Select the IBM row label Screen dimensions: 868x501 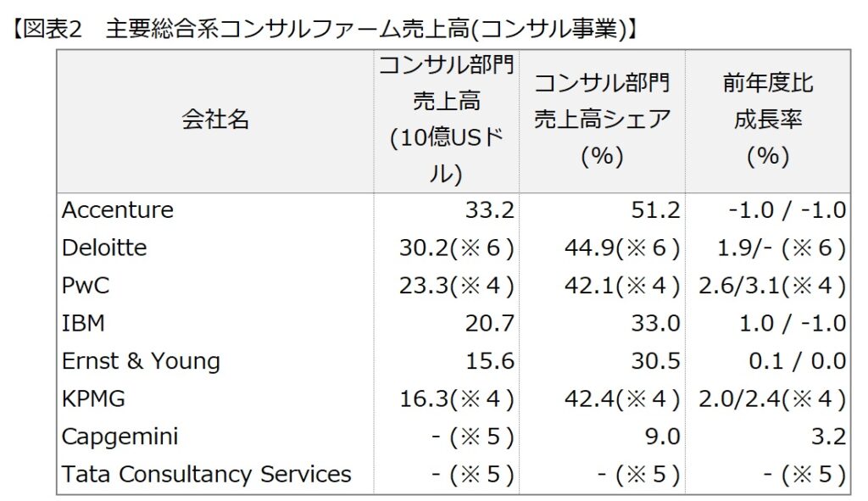tap(83, 323)
